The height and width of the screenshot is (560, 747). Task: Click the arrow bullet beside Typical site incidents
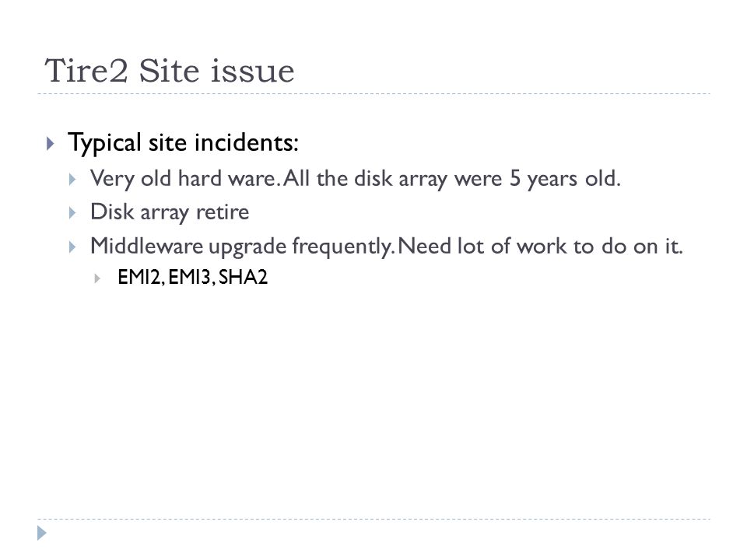(x=51, y=144)
